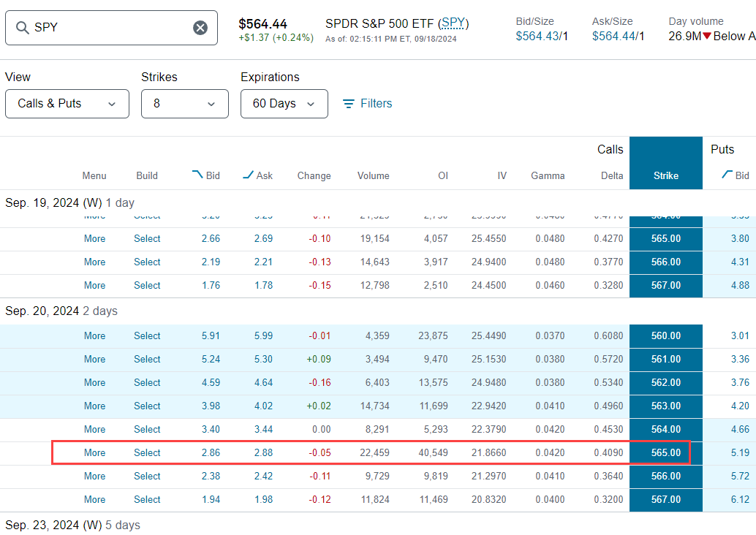
Task: Clear the SPY search field
Action: (200, 28)
